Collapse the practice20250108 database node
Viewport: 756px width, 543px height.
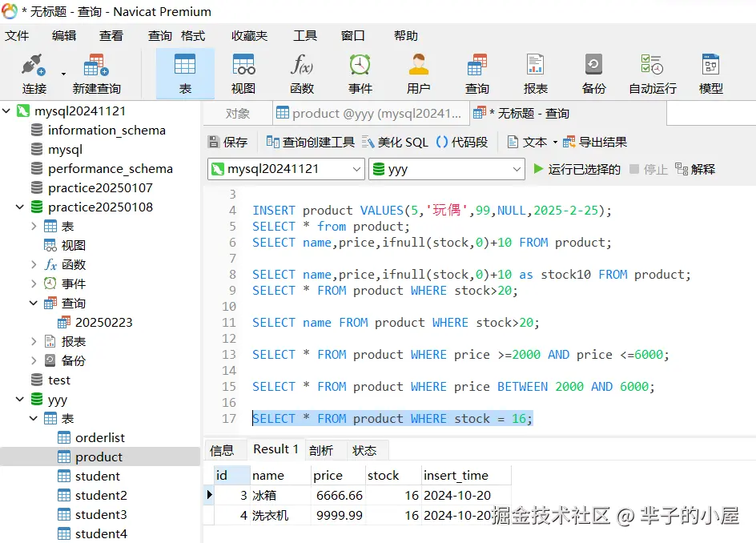[20, 207]
